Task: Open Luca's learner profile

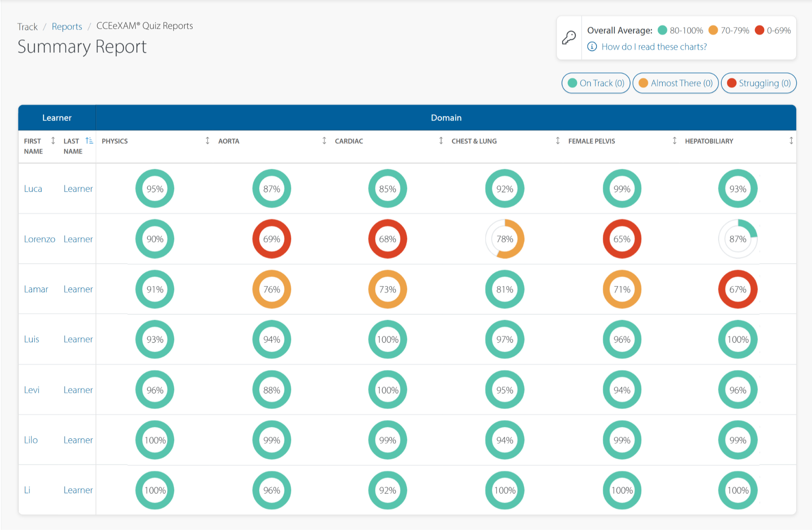Action: [x=33, y=188]
